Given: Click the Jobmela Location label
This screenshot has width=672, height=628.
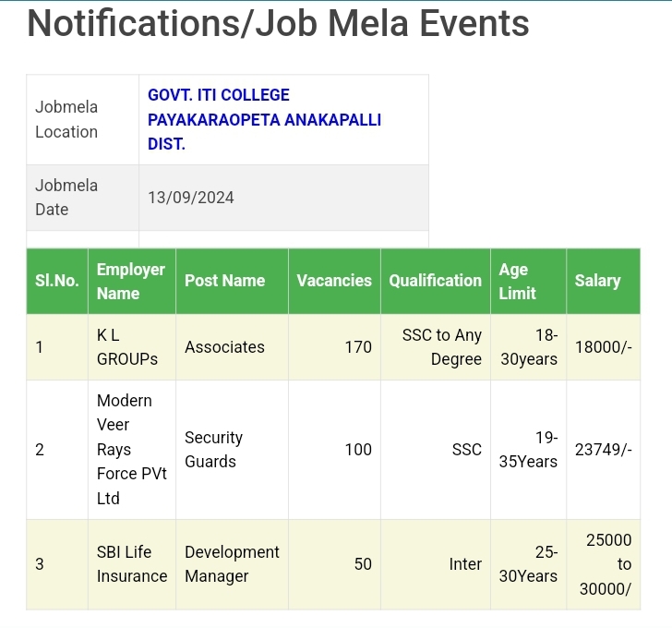Looking at the screenshot, I should point(66,120).
